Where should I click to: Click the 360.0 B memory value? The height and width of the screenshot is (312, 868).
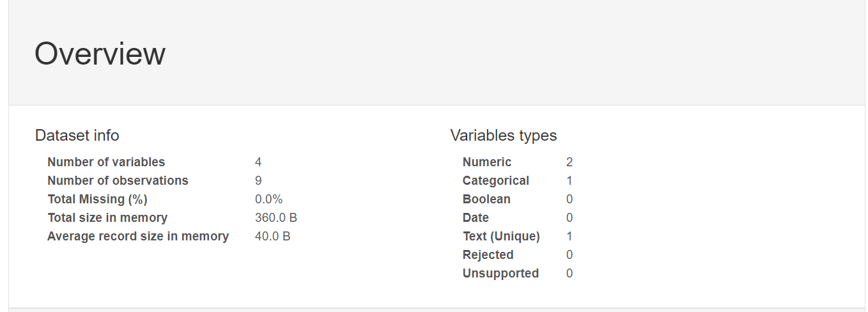(276, 218)
